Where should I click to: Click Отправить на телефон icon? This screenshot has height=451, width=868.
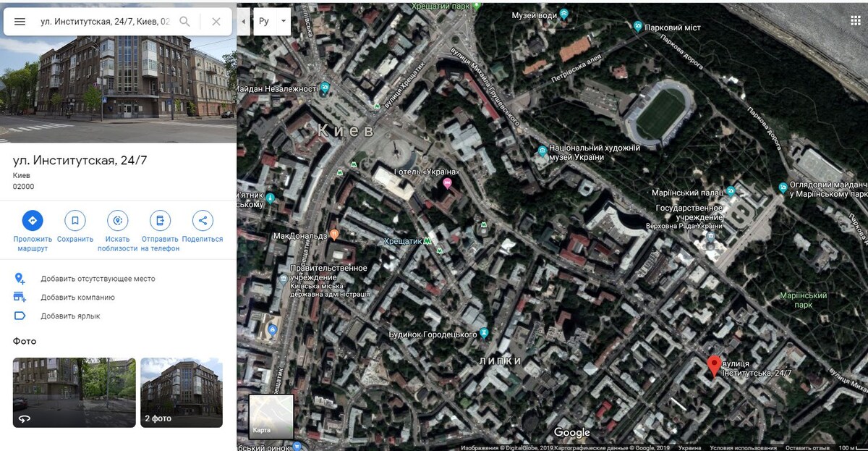pyautogui.click(x=161, y=221)
